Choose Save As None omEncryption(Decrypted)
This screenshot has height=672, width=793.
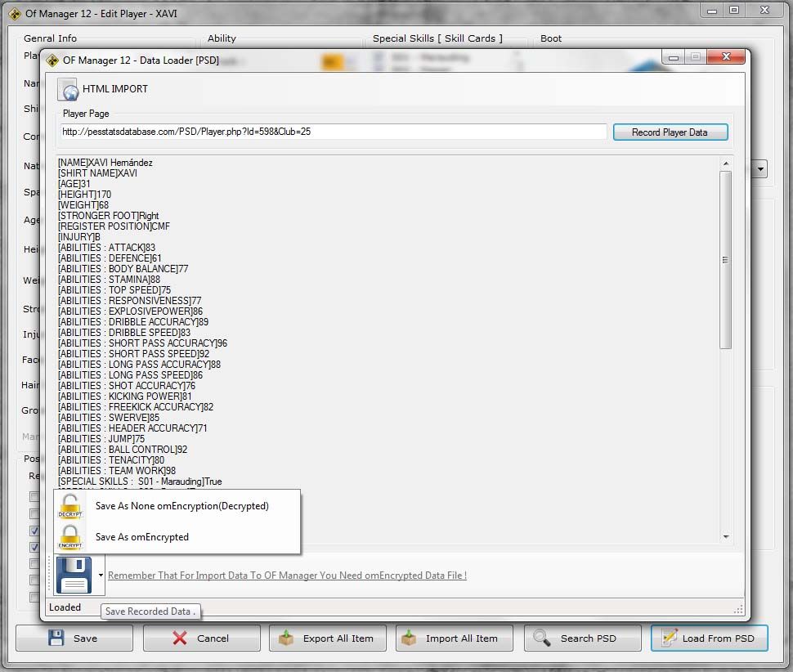(181, 506)
